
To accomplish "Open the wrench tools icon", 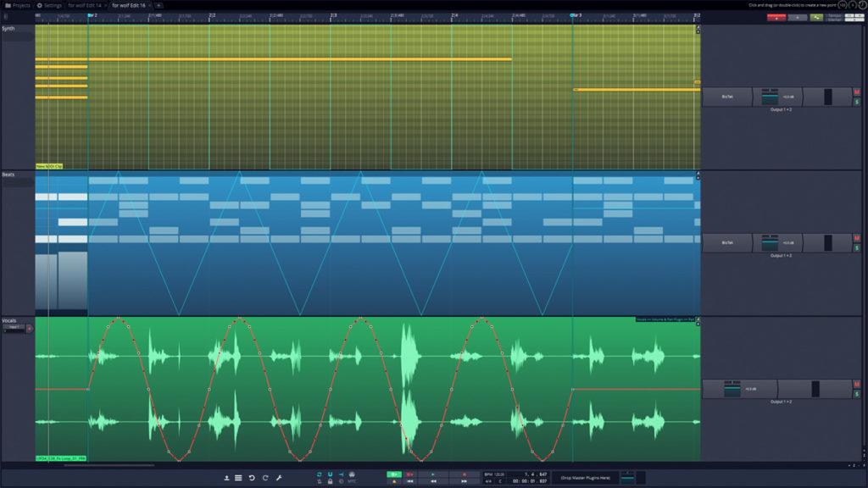I will click(x=279, y=478).
